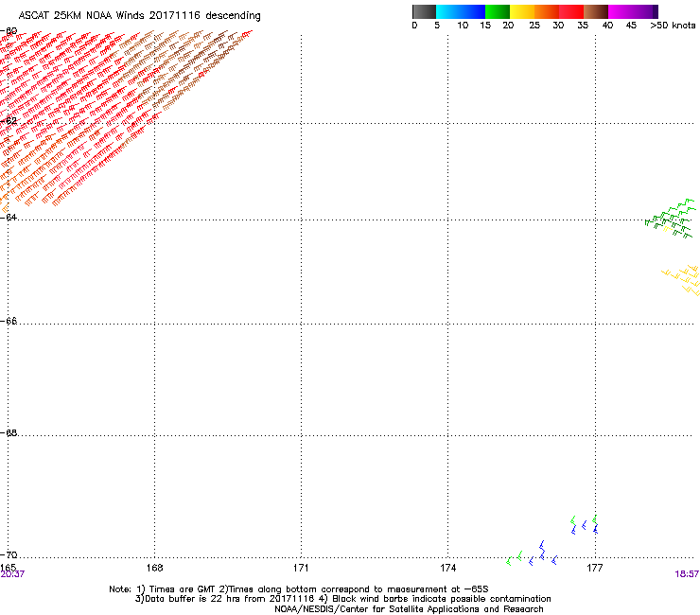Click the '-70' latitude axis label
The image size is (700, 615).
click(9, 554)
